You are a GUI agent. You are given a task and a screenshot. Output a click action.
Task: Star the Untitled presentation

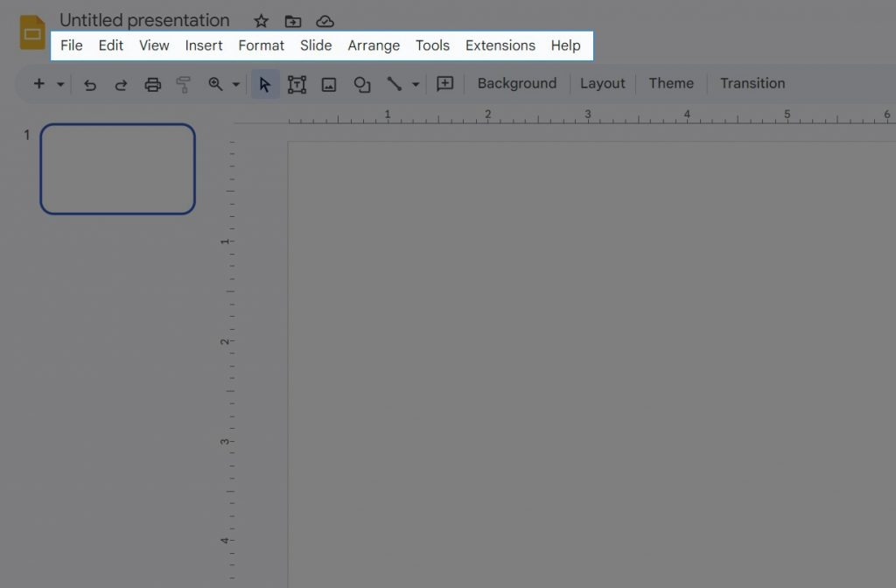(260, 20)
